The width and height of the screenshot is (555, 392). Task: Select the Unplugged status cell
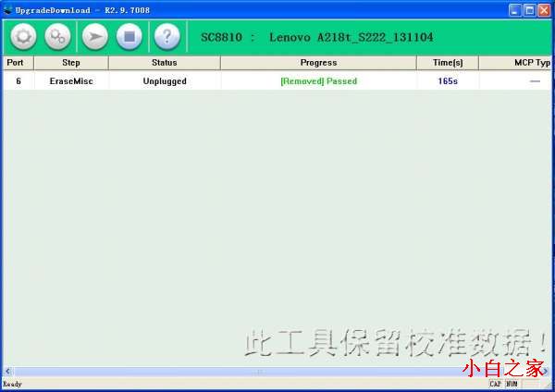[x=165, y=81]
